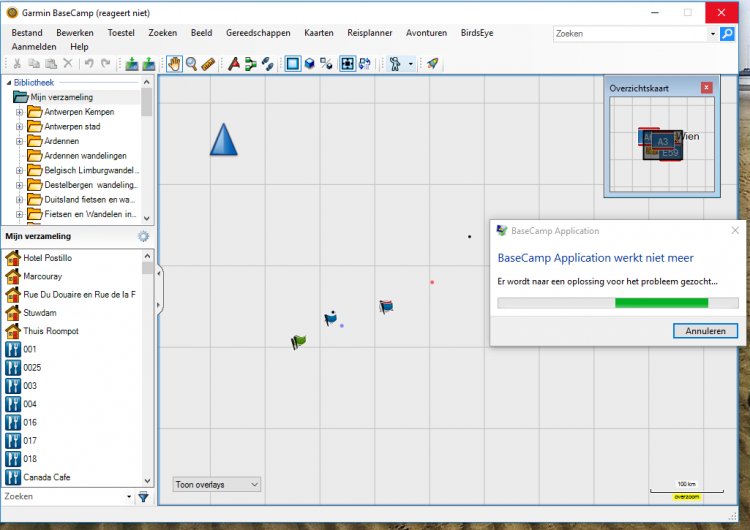Image resolution: width=750 pixels, height=530 pixels.
Task: Toggle the 3D map view cube
Action: pyautogui.click(x=310, y=64)
